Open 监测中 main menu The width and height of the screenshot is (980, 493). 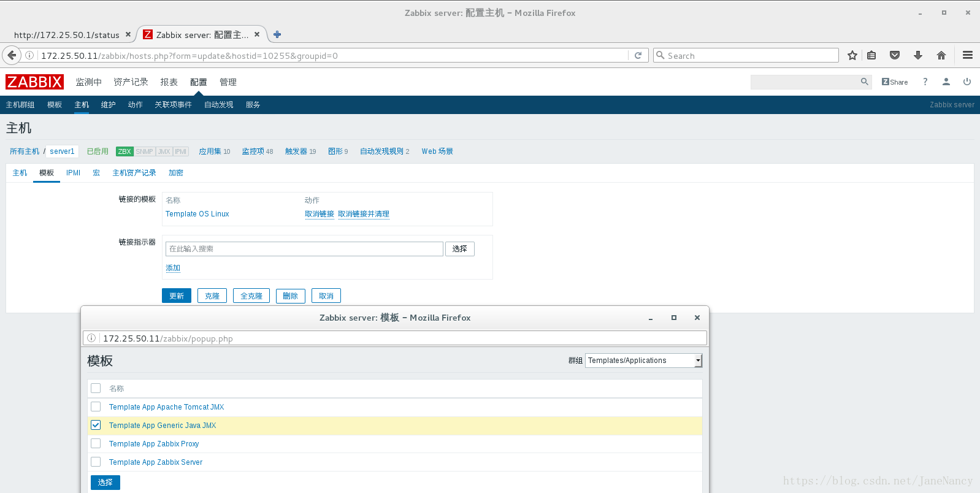pyautogui.click(x=89, y=82)
